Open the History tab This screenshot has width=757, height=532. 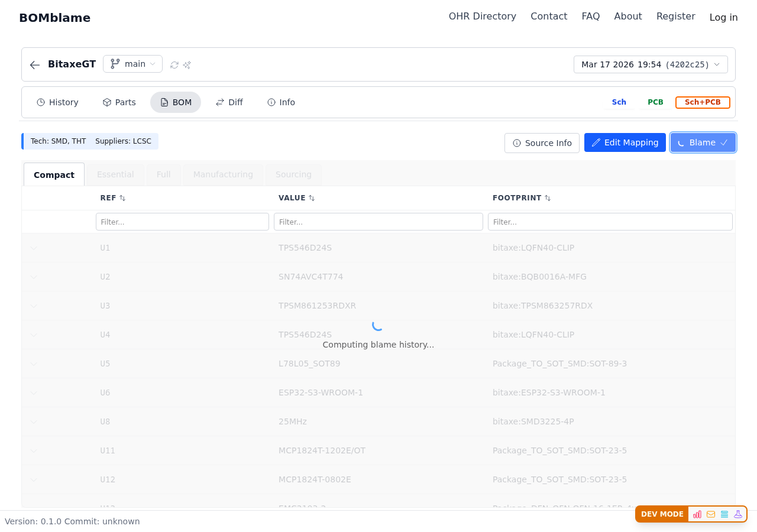click(x=57, y=102)
